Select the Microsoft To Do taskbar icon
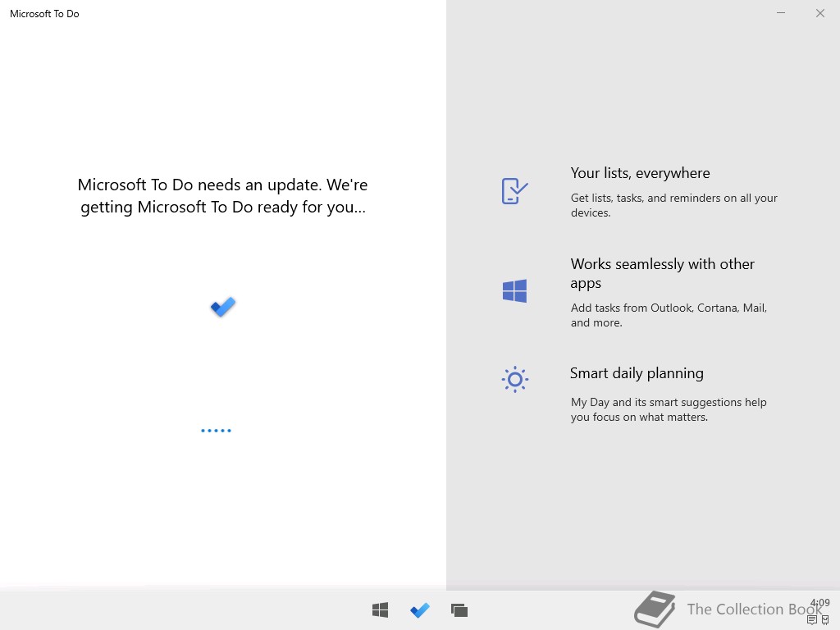Screen dimensions: 840x630 (x=419, y=609)
